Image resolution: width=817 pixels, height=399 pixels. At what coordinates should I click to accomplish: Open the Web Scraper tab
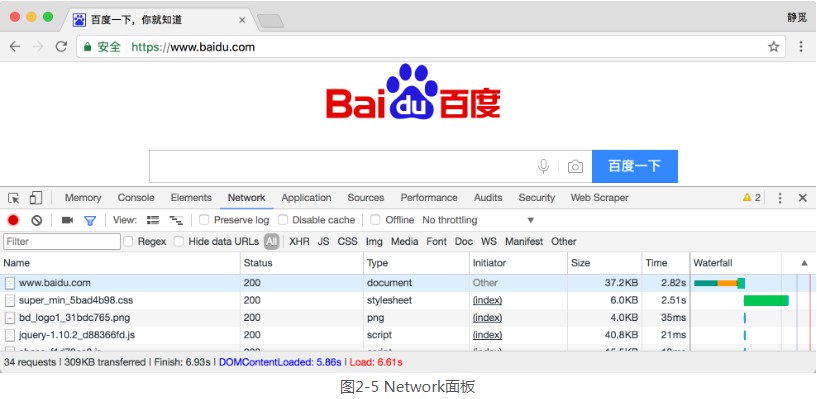pyautogui.click(x=599, y=198)
